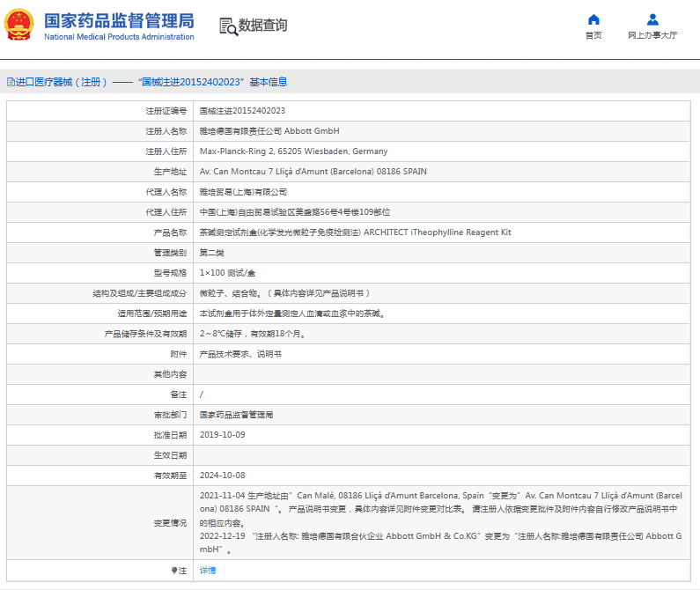Click the 适用范围/预期用途 label
The height and width of the screenshot is (590, 700).
pyautogui.click(x=152, y=313)
